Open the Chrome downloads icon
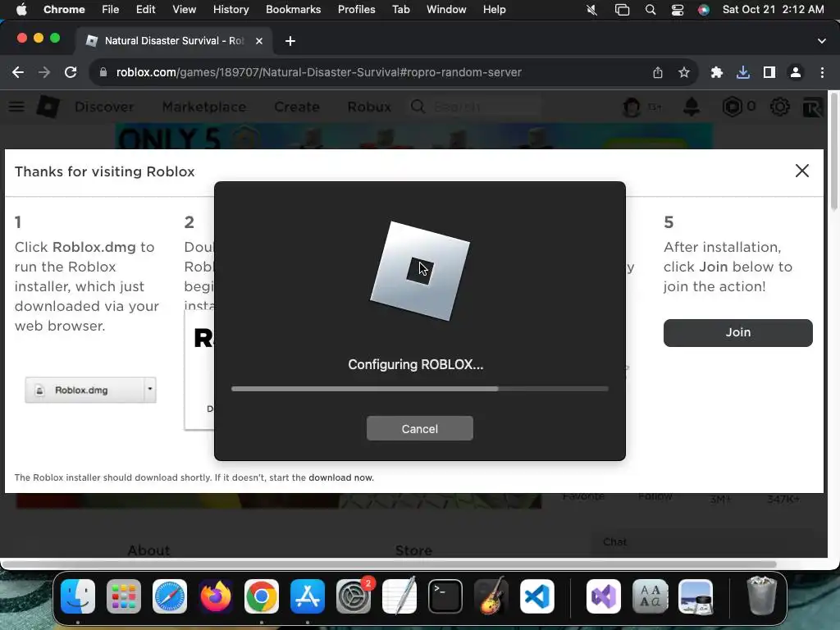The width and height of the screenshot is (840, 630). pos(743,72)
